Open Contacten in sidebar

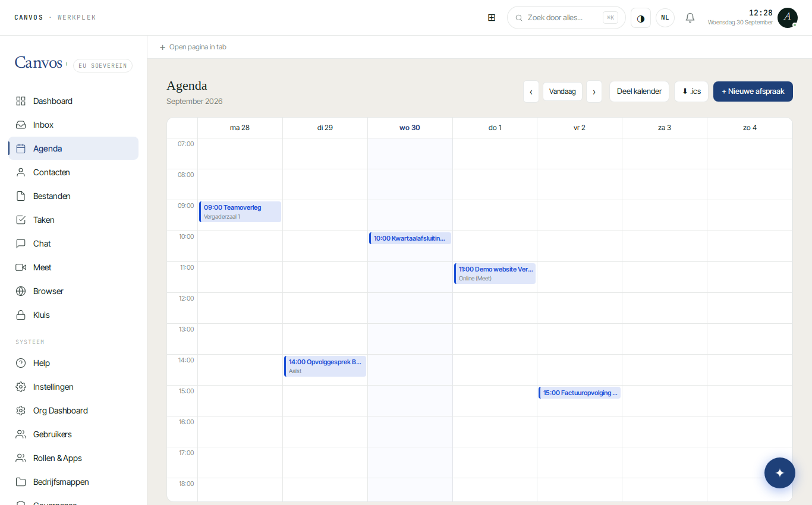74,172
